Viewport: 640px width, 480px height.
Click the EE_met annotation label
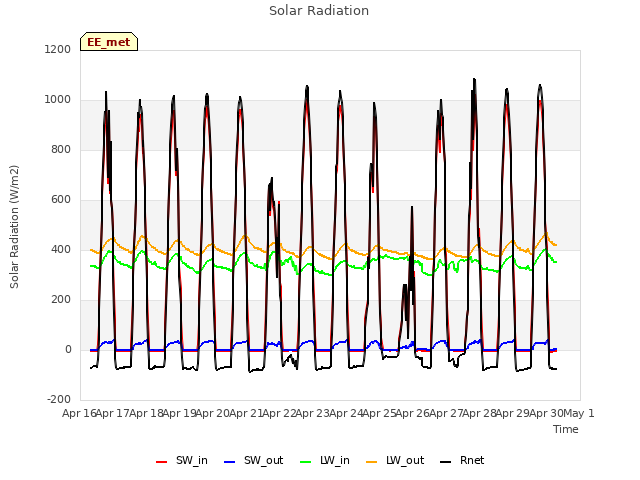[109, 42]
